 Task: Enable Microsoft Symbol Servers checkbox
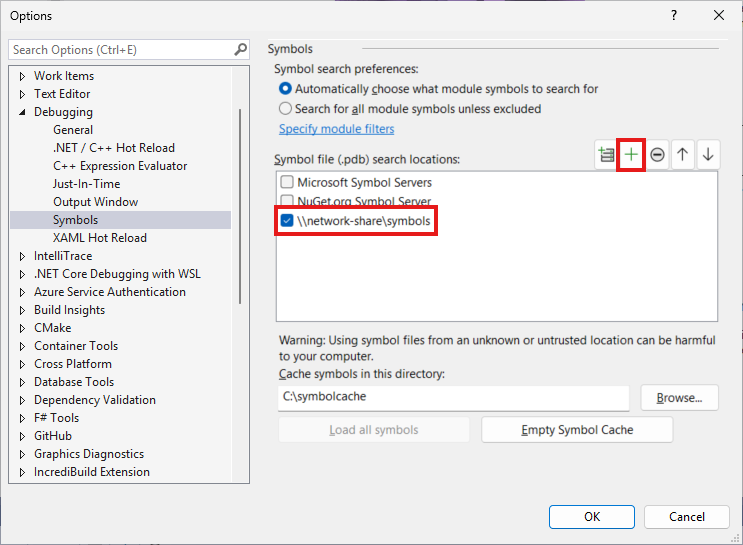(x=287, y=183)
